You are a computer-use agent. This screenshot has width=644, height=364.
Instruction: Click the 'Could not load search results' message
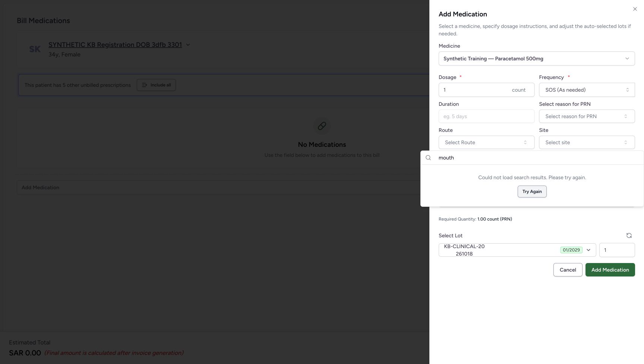[532, 177]
